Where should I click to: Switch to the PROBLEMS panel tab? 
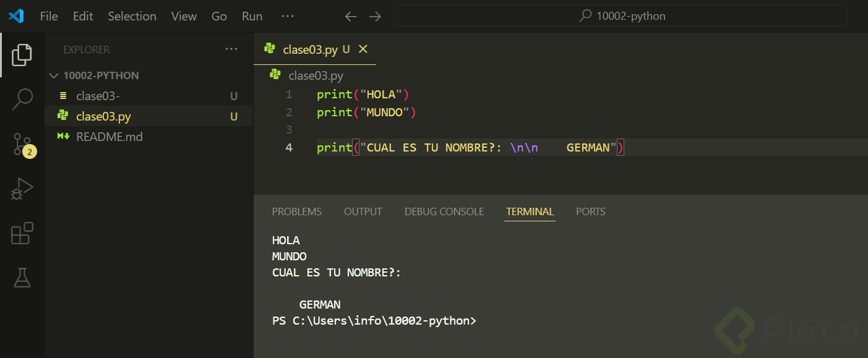(297, 211)
